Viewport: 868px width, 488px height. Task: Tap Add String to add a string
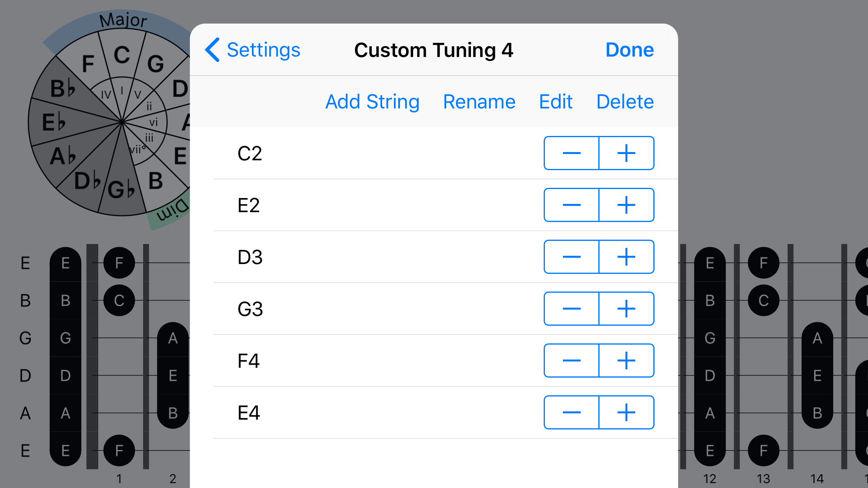click(372, 101)
